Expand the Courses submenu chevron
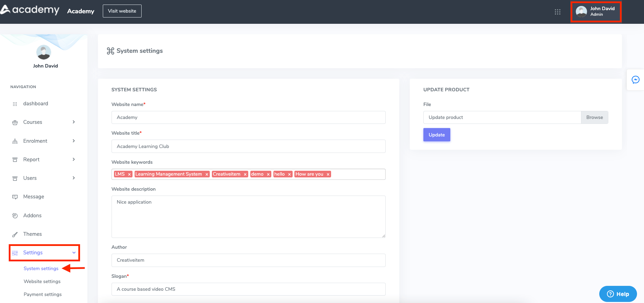This screenshot has height=303, width=644. click(x=74, y=122)
